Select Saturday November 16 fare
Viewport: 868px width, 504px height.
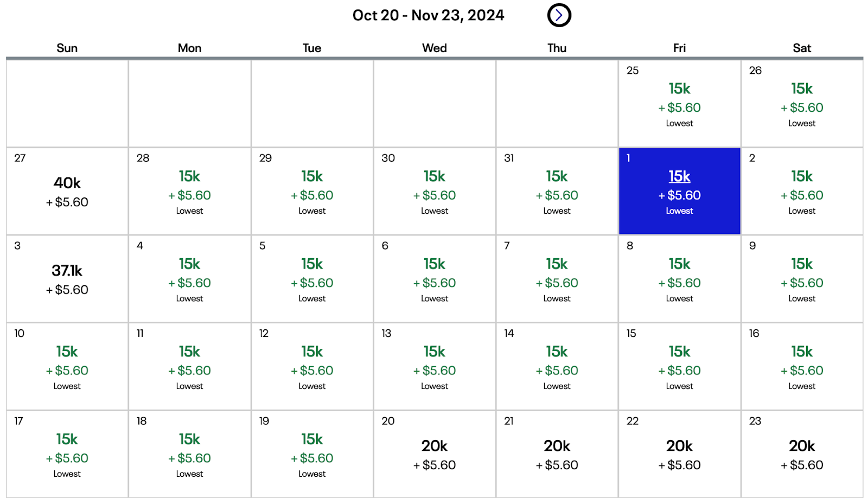[x=802, y=367]
